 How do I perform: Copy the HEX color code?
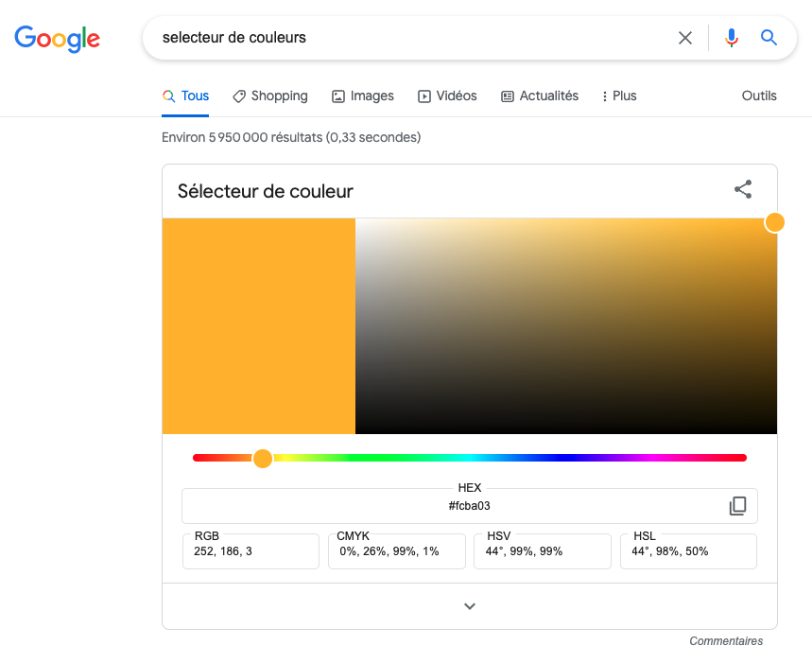click(738, 506)
